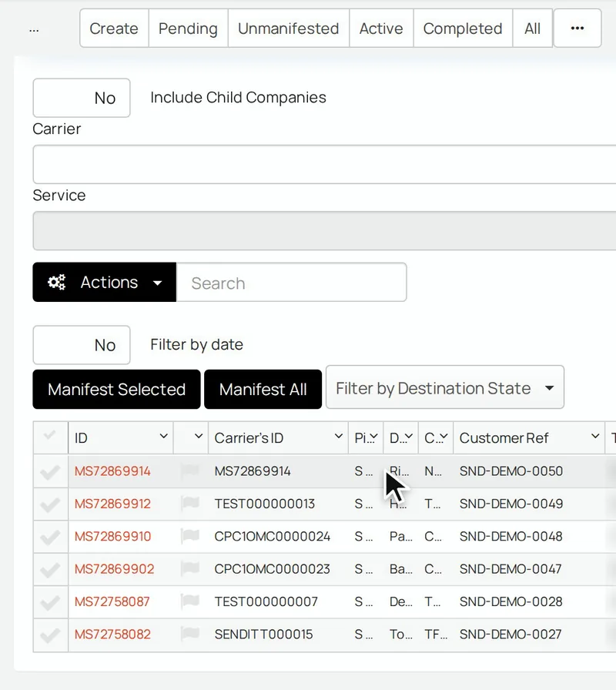Select row checkmark for MS72758082

tap(50, 635)
